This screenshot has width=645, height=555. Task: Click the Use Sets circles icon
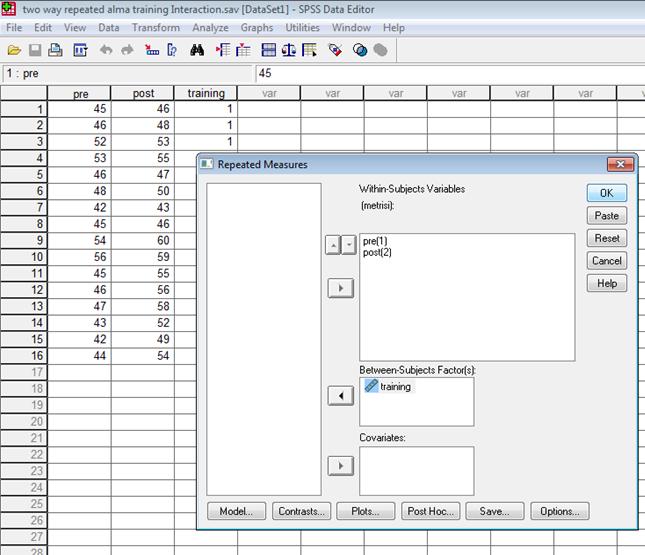(x=360, y=50)
